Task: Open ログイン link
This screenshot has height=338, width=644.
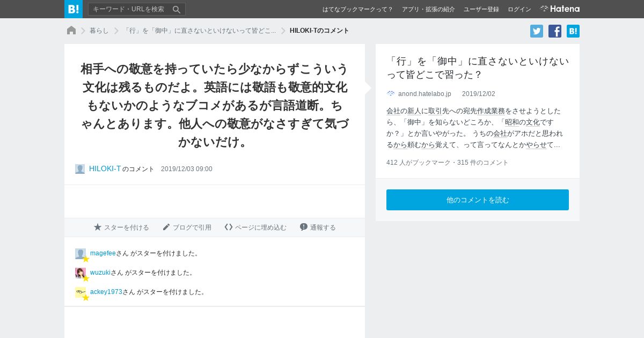Action: coord(519,9)
